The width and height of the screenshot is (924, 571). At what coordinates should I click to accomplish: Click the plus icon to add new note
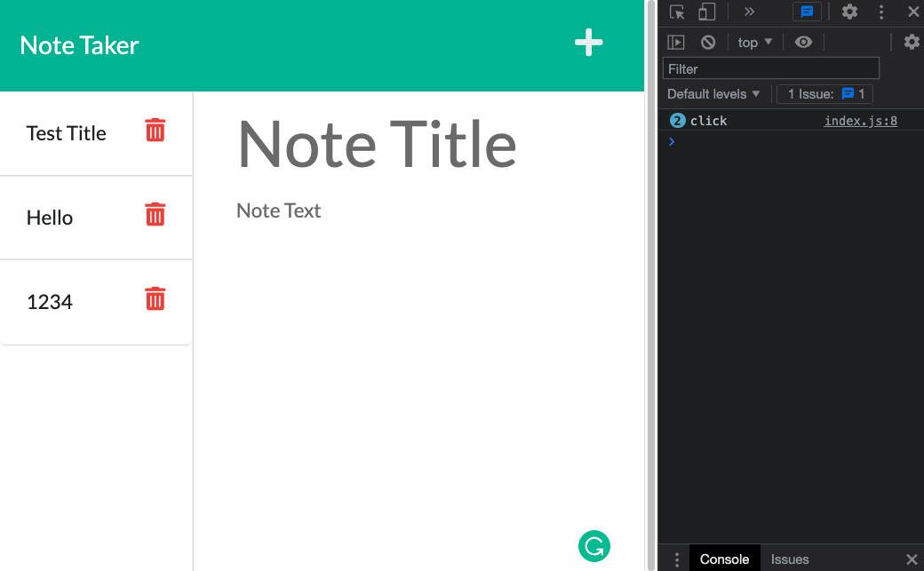point(589,43)
